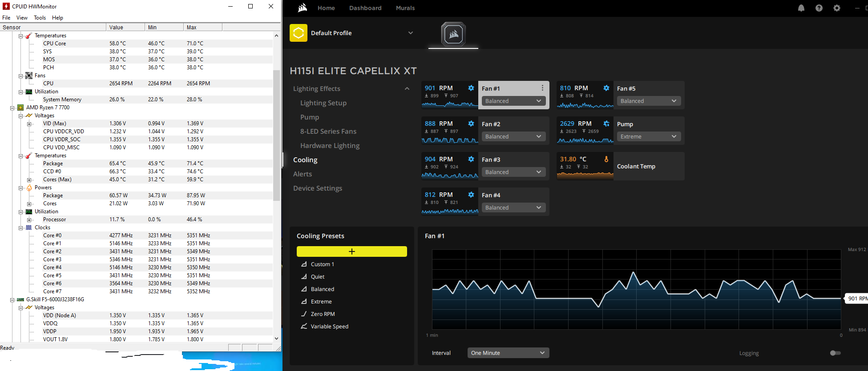The width and height of the screenshot is (868, 371).
Task: Open the Default Profile dropdown
Action: point(410,33)
